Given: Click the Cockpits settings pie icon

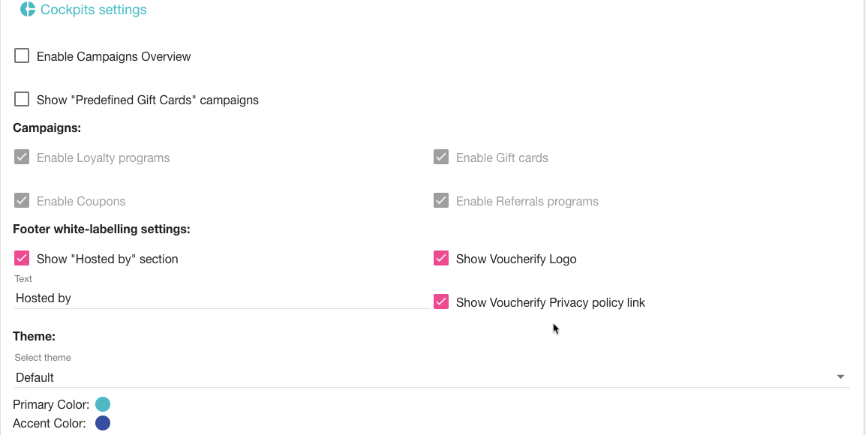Looking at the screenshot, I should click(28, 10).
